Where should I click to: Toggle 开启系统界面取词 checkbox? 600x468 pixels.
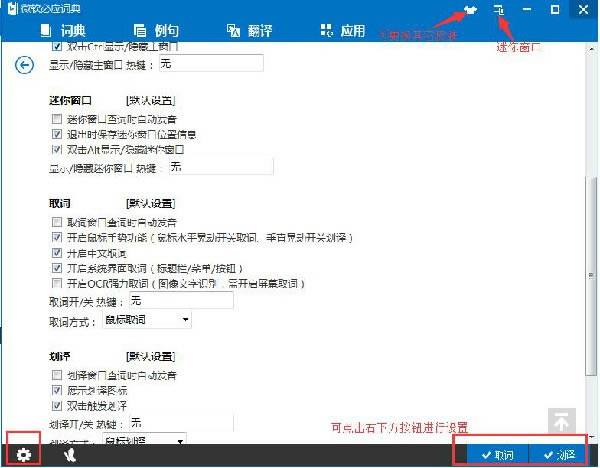tap(57, 268)
